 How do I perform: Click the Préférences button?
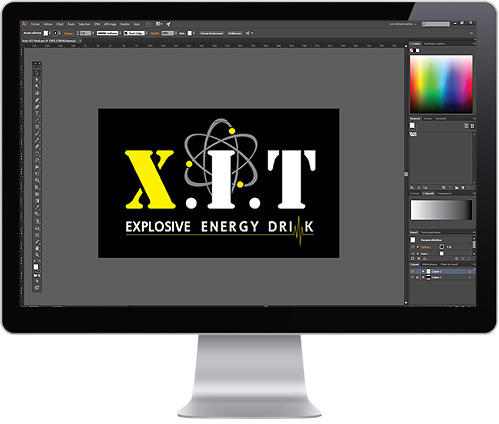click(235, 33)
